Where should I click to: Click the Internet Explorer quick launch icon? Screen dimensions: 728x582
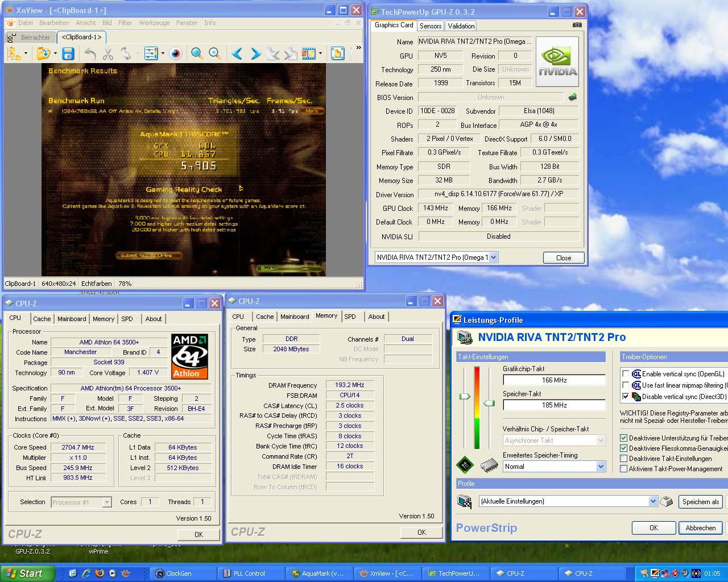86,573
